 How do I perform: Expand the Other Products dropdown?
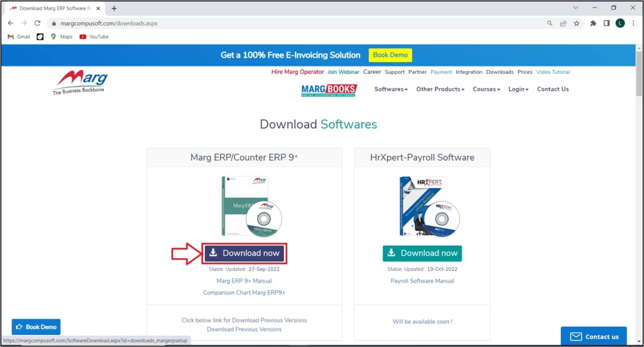coord(440,89)
